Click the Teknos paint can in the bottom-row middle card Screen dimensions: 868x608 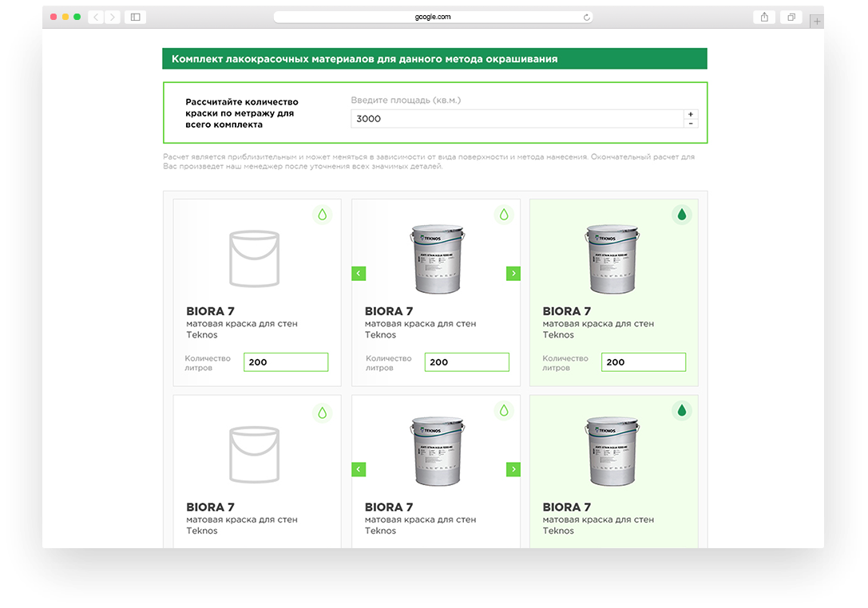[438, 451]
